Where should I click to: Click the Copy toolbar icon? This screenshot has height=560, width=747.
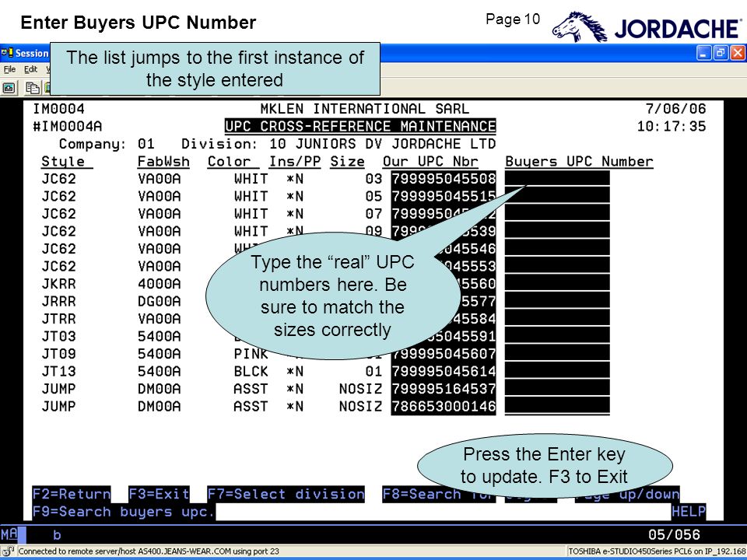[x=33, y=88]
